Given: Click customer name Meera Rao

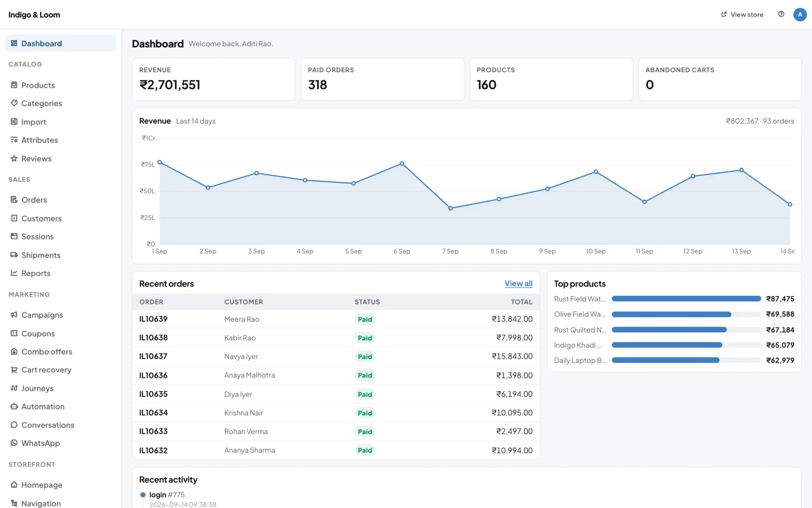Looking at the screenshot, I should 242,319.
